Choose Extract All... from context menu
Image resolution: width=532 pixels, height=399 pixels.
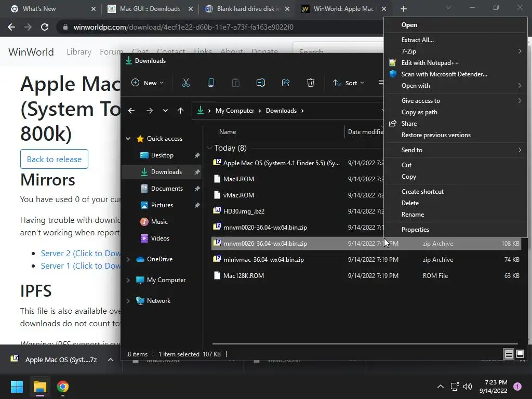tap(455, 40)
